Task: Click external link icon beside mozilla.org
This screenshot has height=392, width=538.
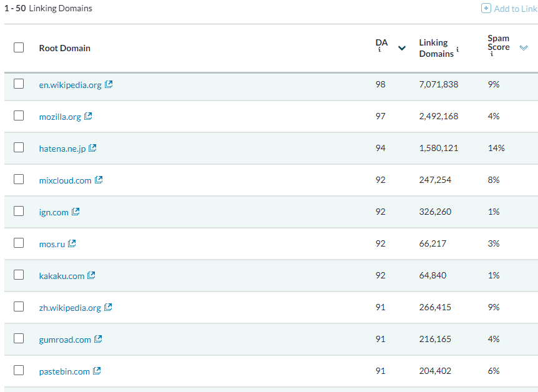Action: pyautogui.click(x=88, y=116)
